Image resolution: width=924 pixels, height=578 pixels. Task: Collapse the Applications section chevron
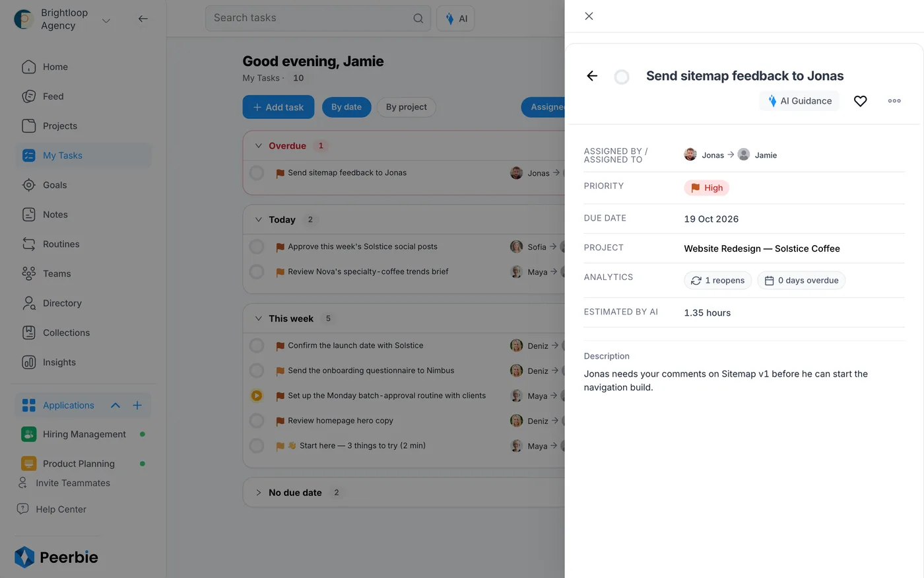pos(115,405)
